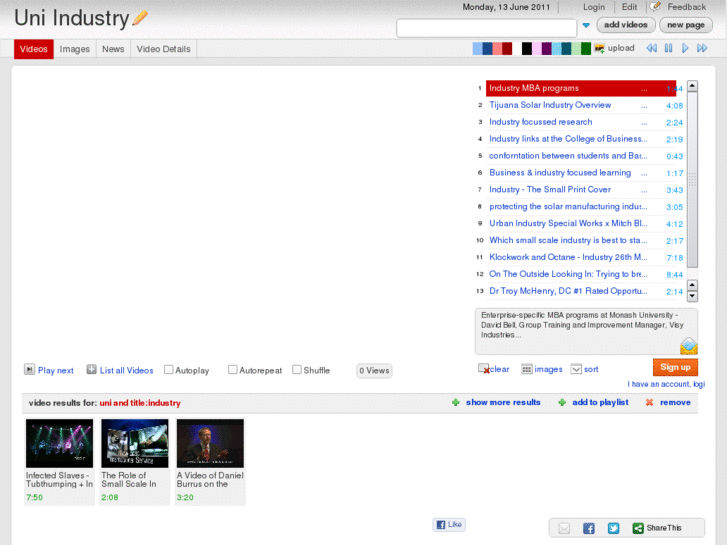Click the Feedback notepad icon
The image size is (727, 545).
point(655,6)
